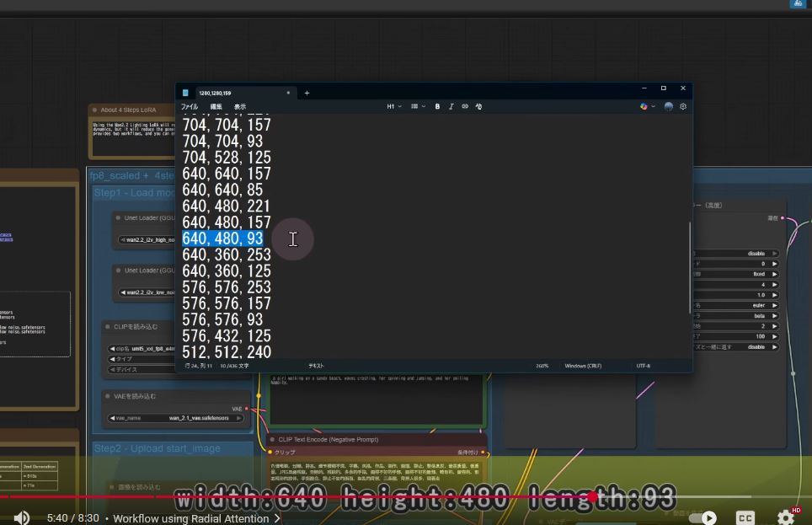Image resolution: width=812 pixels, height=525 pixels.
Task: Click the line '576, 432, 125'
Action: coord(227,336)
